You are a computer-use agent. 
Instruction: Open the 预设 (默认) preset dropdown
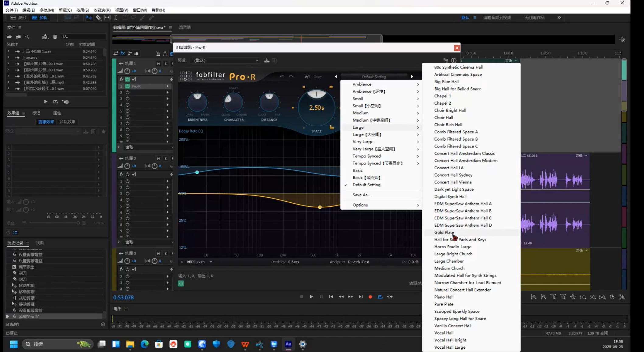pos(226,60)
